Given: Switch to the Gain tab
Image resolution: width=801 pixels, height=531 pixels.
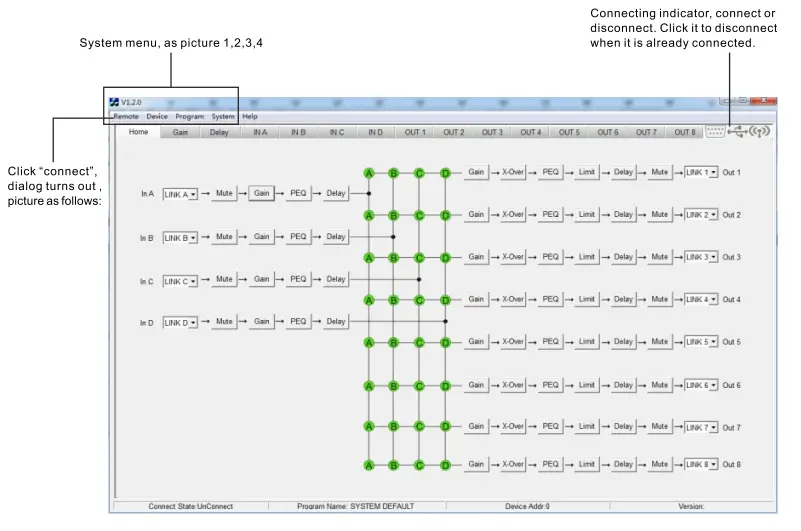Looking at the screenshot, I should pyautogui.click(x=180, y=132).
